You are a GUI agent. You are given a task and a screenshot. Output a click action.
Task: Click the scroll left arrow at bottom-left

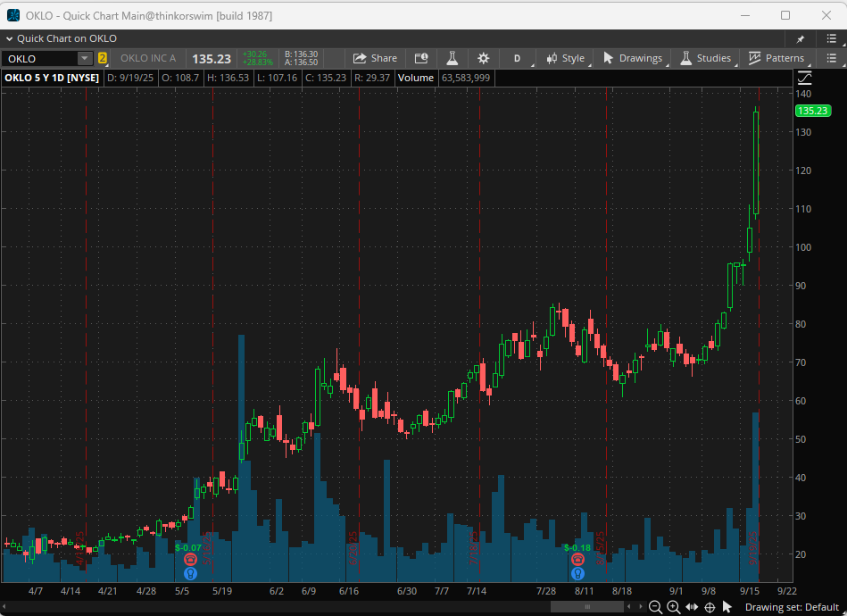click(x=4, y=607)
